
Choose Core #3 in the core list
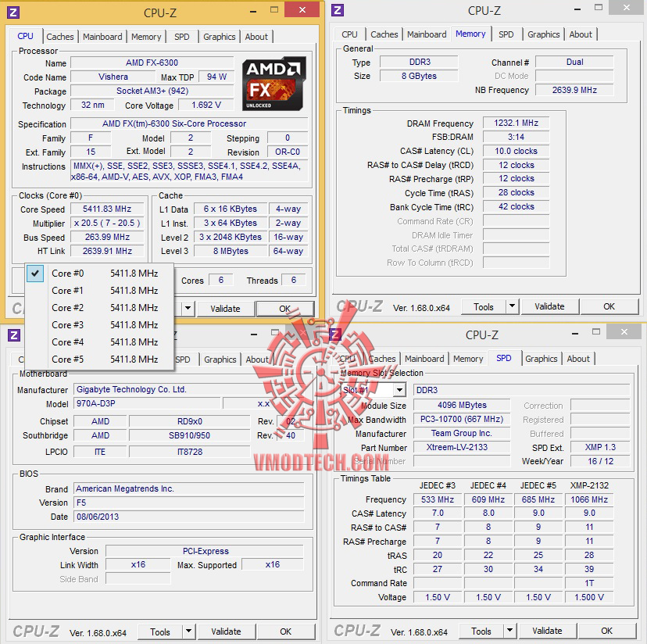pyautogui.click(x=99, y=325)
